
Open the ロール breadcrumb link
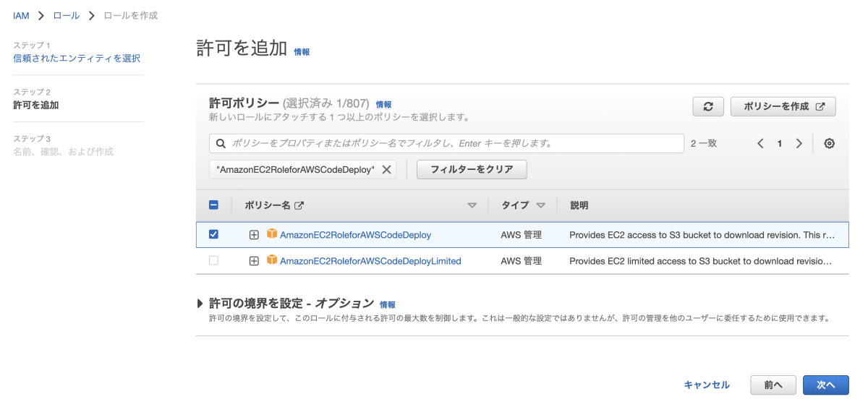66,15
